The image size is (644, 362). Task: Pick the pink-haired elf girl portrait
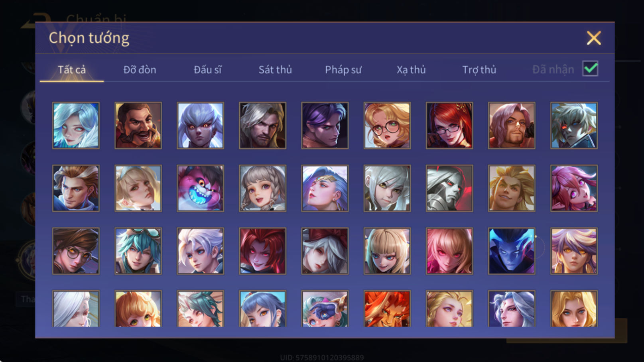coord(574,188)
